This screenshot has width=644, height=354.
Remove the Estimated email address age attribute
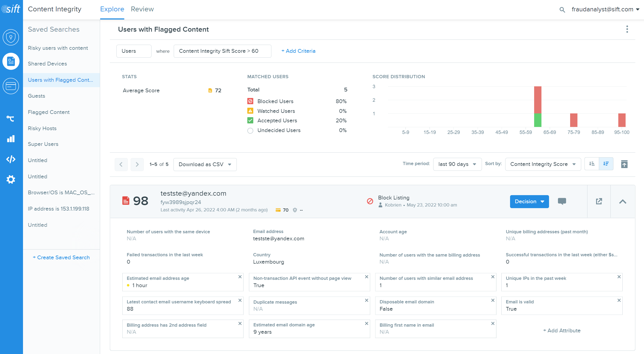point(240,277)
